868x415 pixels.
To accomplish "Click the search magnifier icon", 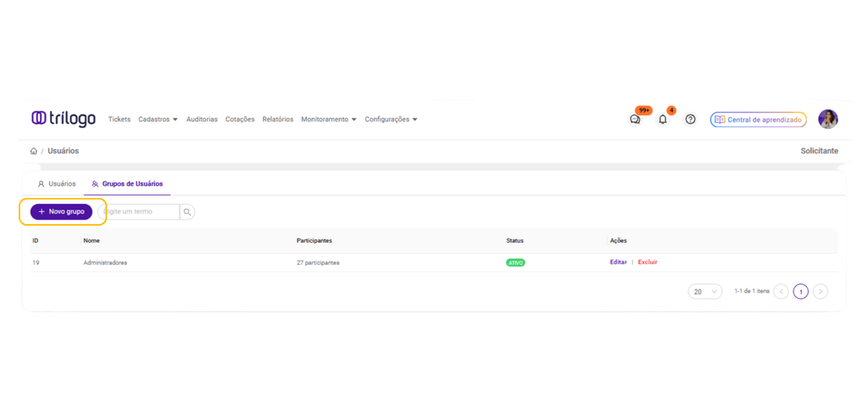I will 187,211.
